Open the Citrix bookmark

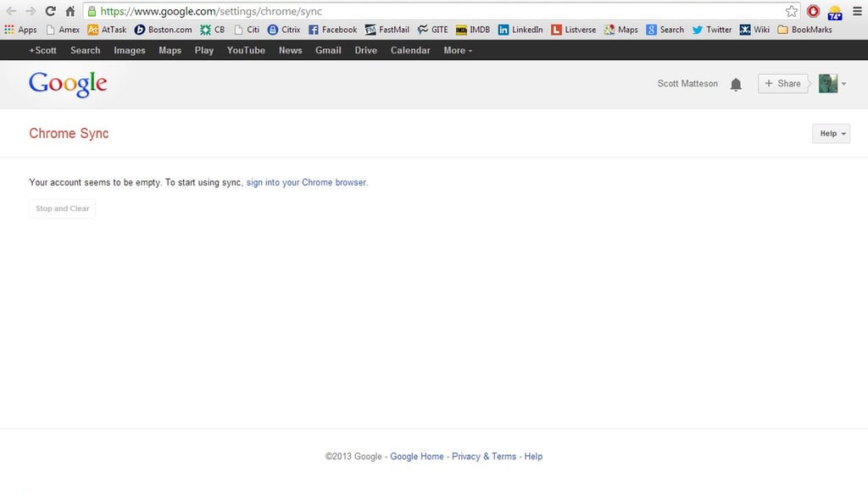point(284,30)
